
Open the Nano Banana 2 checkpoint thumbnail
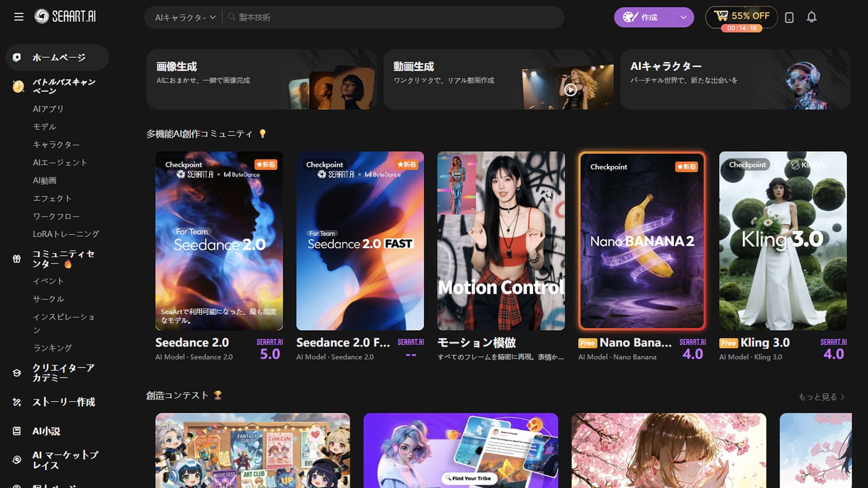click(642, 241)
